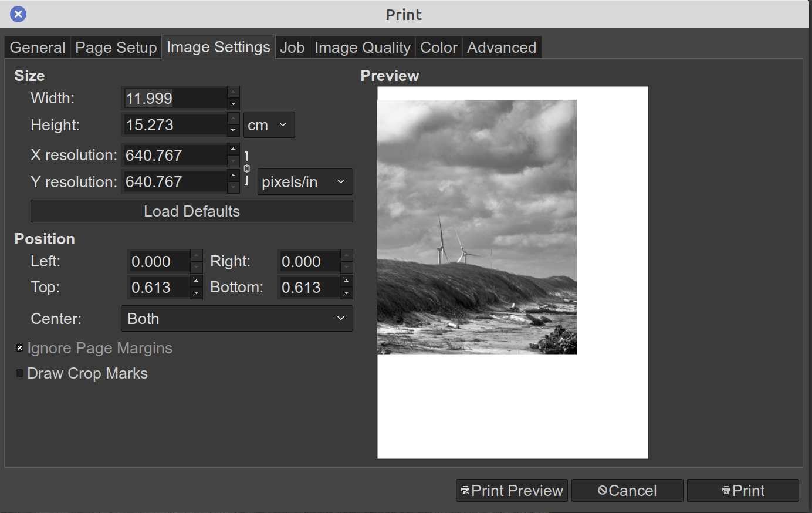This screenshot has width=812, height=513.
Task: Enable Draw Crop Marks checkbox
Action: coord(19,373)
